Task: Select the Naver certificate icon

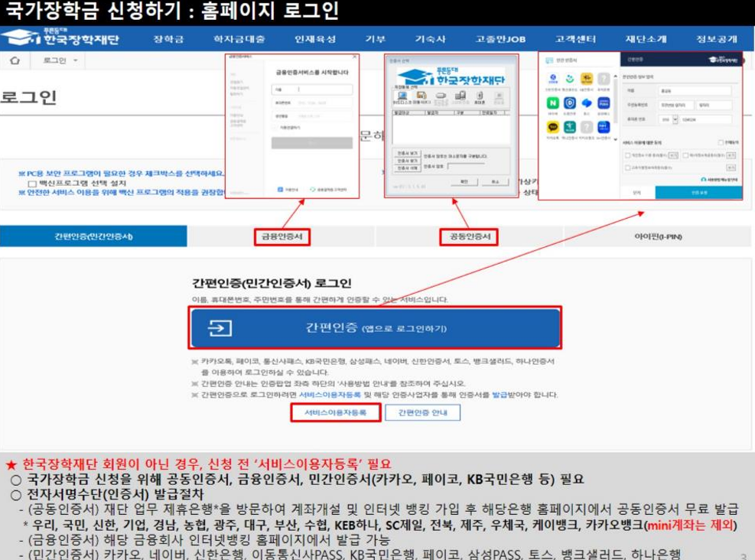Action: point(553,103)
